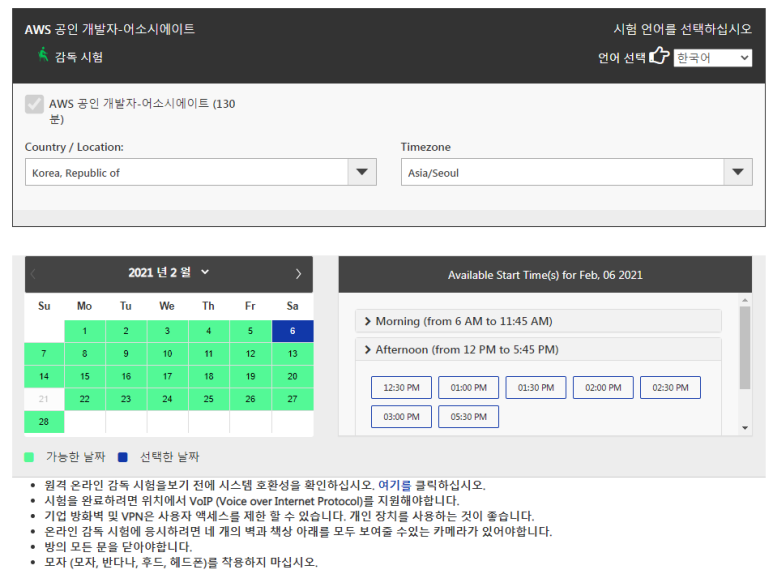Toggle the AWS 공인 개발자-어소시에이트 checkbox

pos(34,104)
